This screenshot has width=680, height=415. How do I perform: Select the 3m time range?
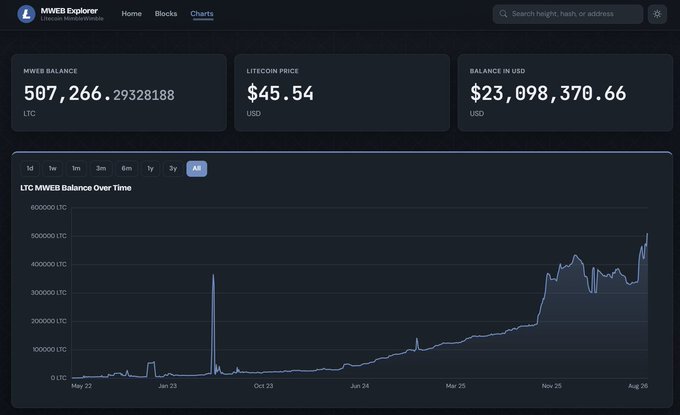[x=101, y=168]
